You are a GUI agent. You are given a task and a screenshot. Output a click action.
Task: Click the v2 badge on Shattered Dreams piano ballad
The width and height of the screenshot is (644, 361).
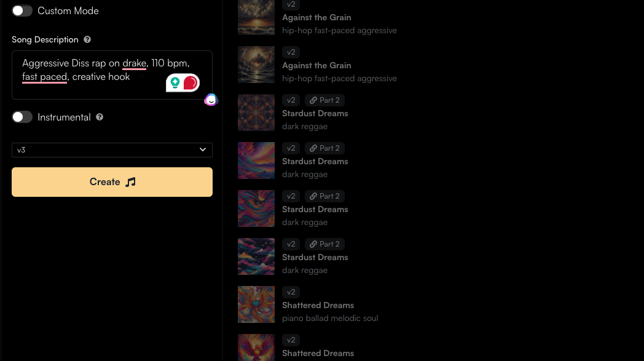[x=291, y=292]
